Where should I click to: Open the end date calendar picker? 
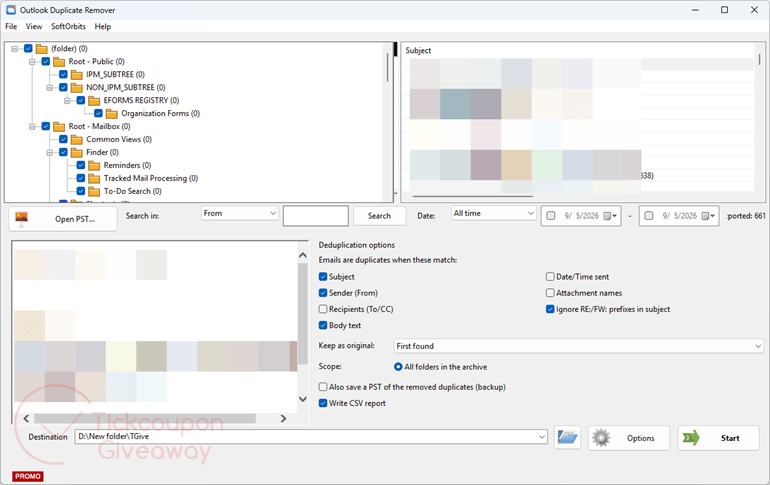(708, 216)
